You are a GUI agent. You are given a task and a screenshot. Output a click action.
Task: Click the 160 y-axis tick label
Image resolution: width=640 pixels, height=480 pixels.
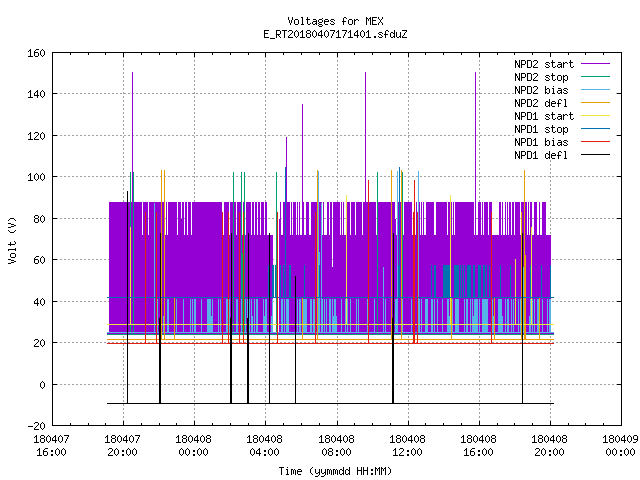point(36,53)
